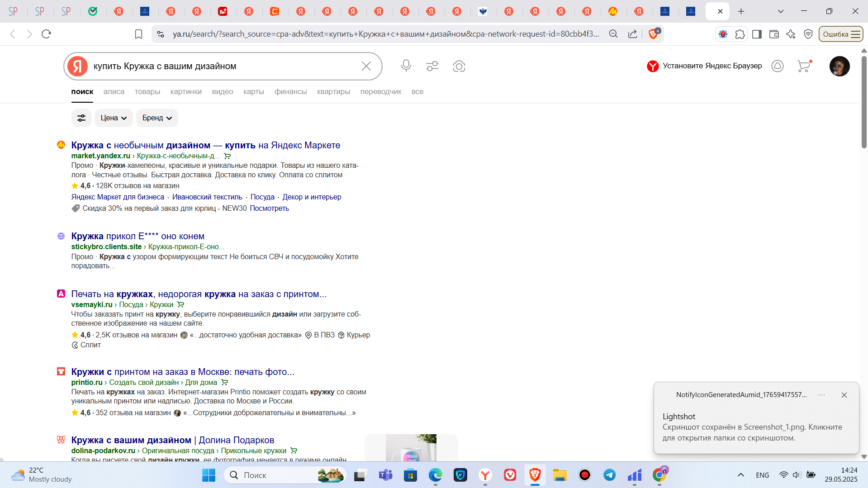This screenshot has height=488, width=868.
Task: Open Кружка прикол result link
Action: click(138, 236)
